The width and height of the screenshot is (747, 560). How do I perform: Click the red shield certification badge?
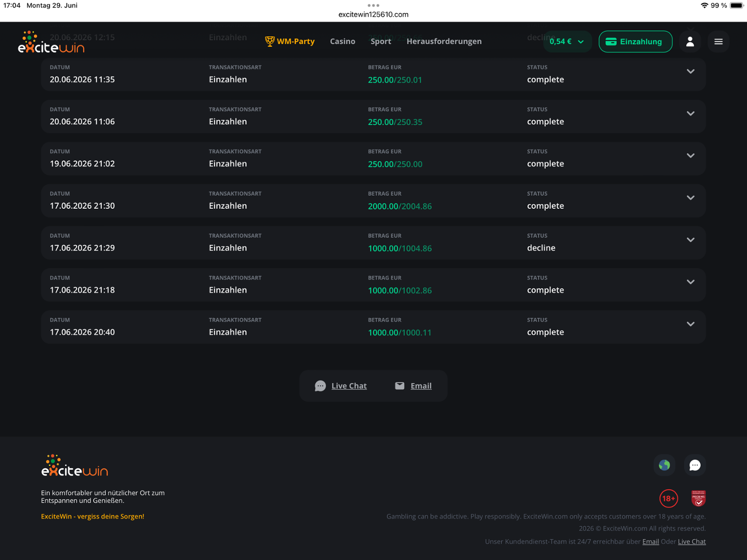[698, 498]
